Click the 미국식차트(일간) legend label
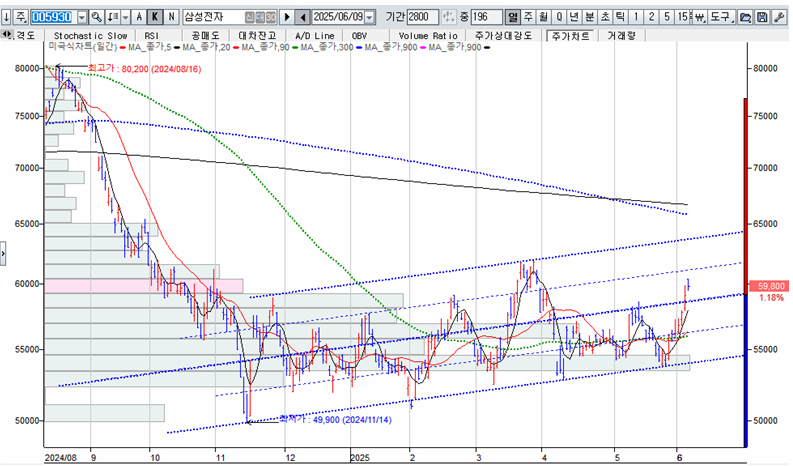 [x=82, y=47]
